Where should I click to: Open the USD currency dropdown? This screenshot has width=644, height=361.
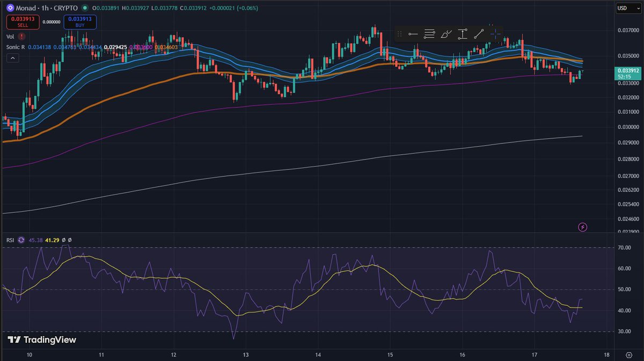[x=629, y=8]
